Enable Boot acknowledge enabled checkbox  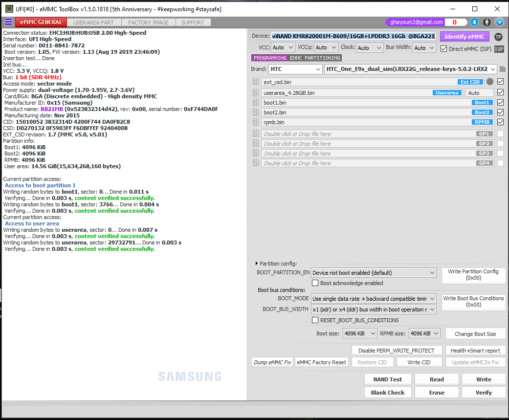point(315,283)
